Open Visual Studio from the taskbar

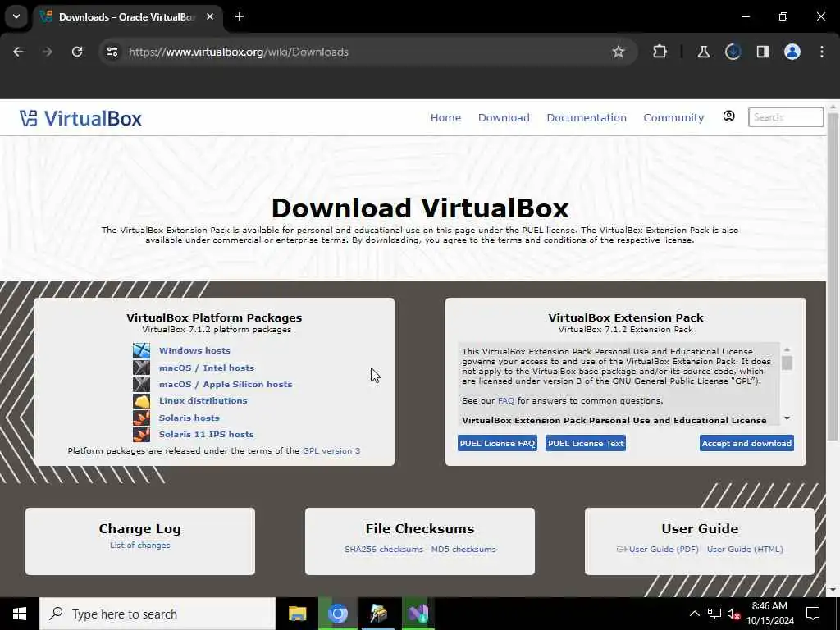click(418, 614)
